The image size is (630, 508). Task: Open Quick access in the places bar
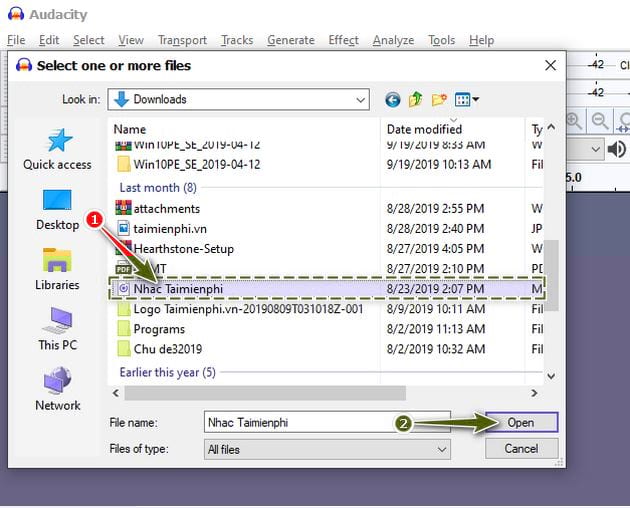tap(57, 150)
